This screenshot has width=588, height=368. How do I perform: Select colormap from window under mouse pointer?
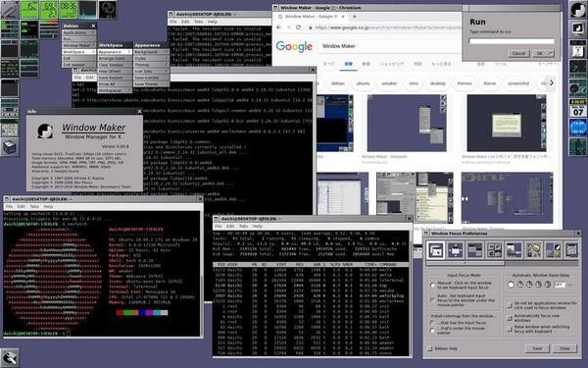tap(433, 331)
